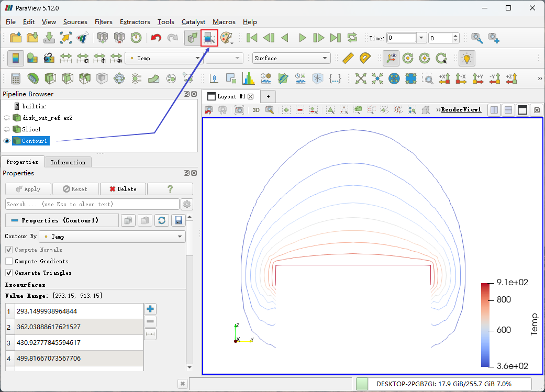
Task: Switch to the Information tab
Action: tap(68, 162)
